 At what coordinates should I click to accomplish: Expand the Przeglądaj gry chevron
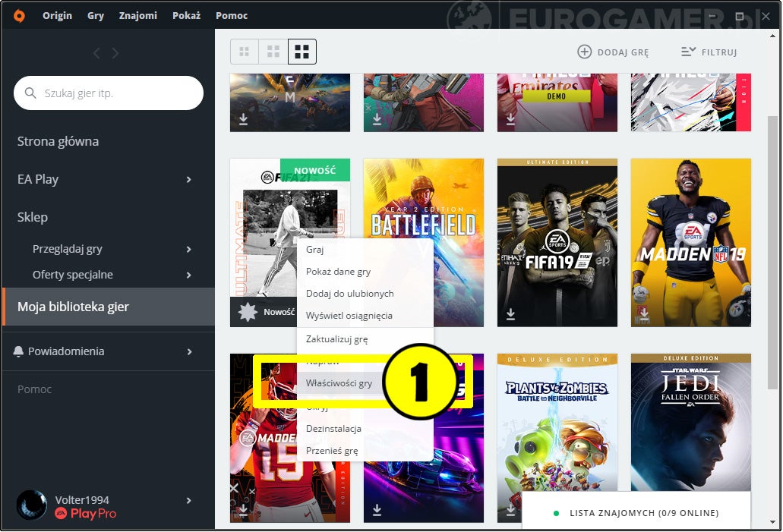coord(189,249)
